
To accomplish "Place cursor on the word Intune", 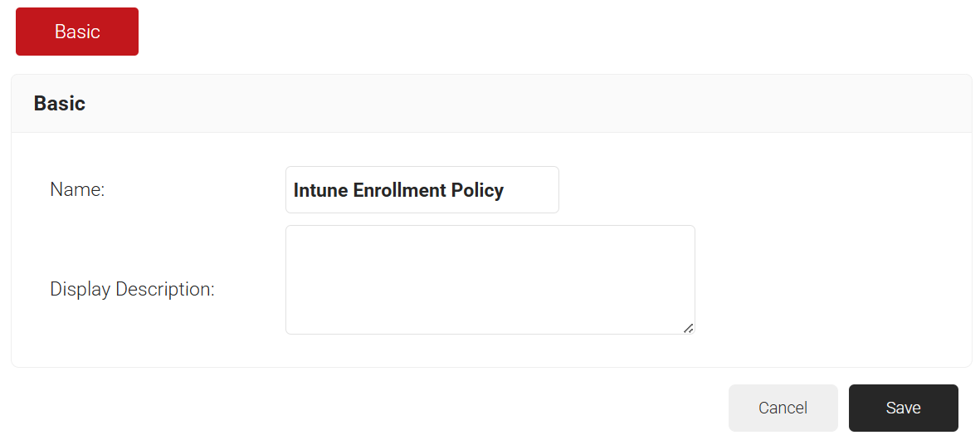I will pyautogui.click(x=321, y=190).
